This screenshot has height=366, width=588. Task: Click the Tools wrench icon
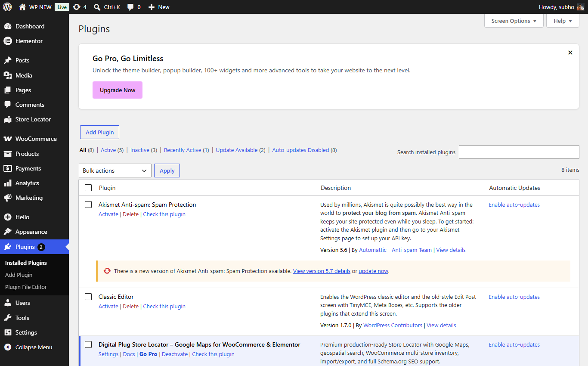[7, 318]
